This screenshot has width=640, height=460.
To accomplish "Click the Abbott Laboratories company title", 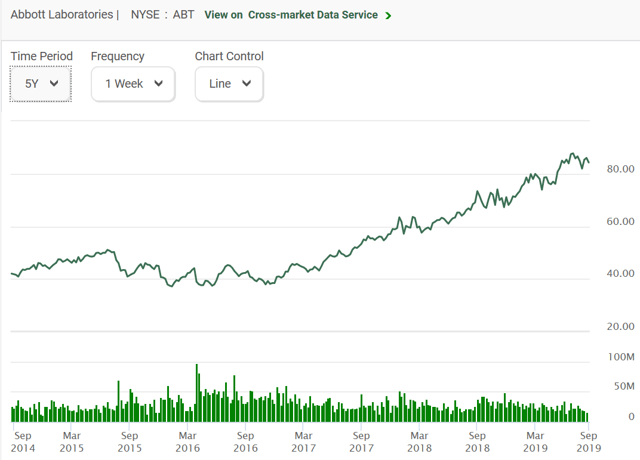I will click(x=62, y=15).
